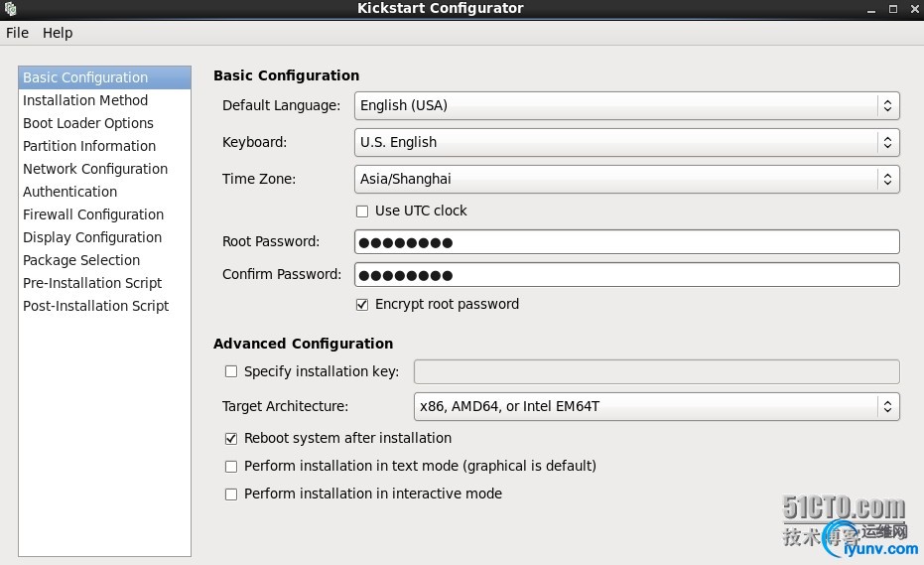
Task: Expand the Time Zone dropdown
Action: 627,179
